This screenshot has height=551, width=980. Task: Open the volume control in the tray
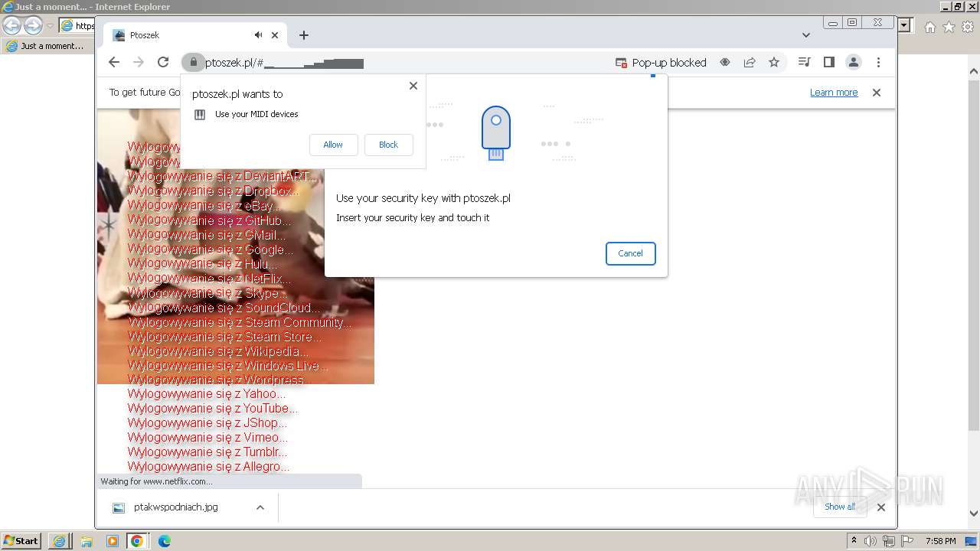point(871,541)
